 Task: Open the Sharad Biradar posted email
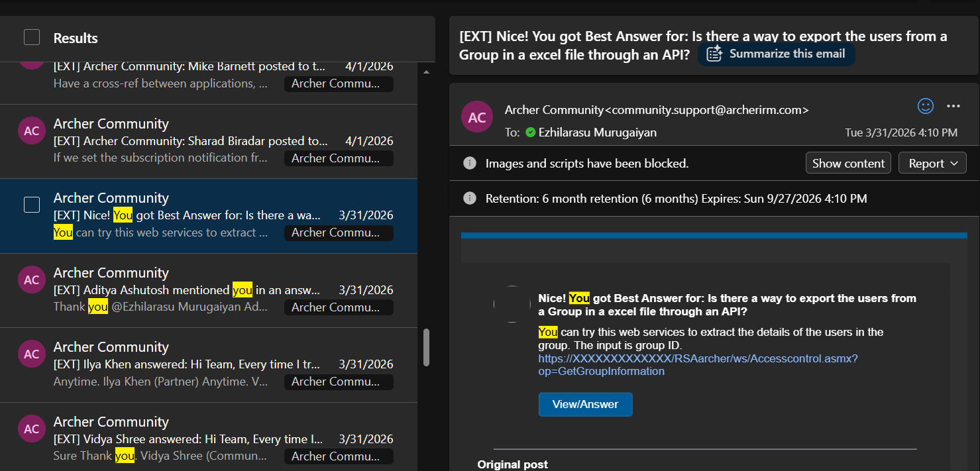coord(209,141)
